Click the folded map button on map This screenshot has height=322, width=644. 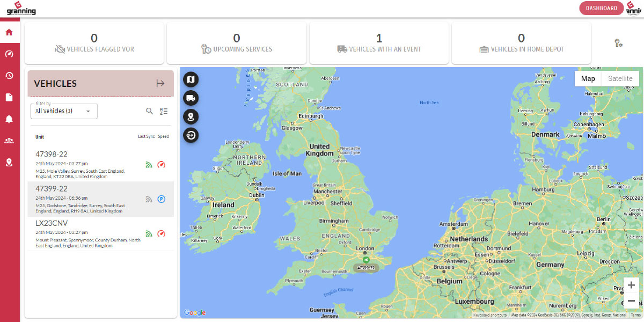pos(191,80)
